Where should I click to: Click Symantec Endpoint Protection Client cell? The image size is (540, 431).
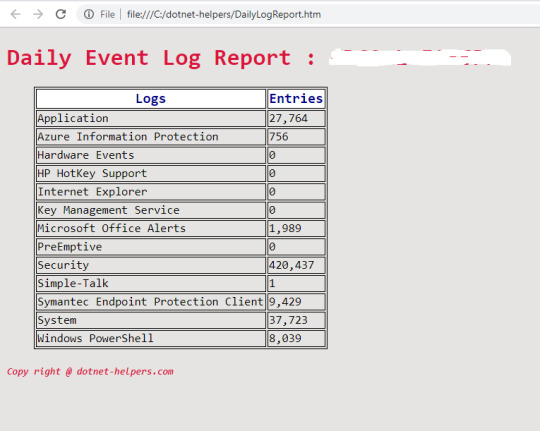click(x=151, y=302)
